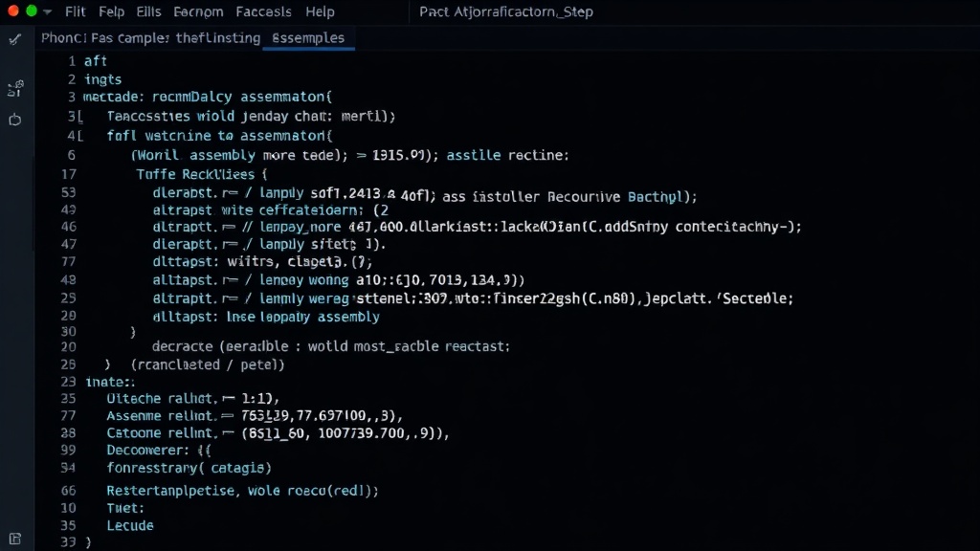This screenshot has height=551, width=980.
Task: Click 'Tuffe Reckllees {' line
Action: (x=202, y=174)
